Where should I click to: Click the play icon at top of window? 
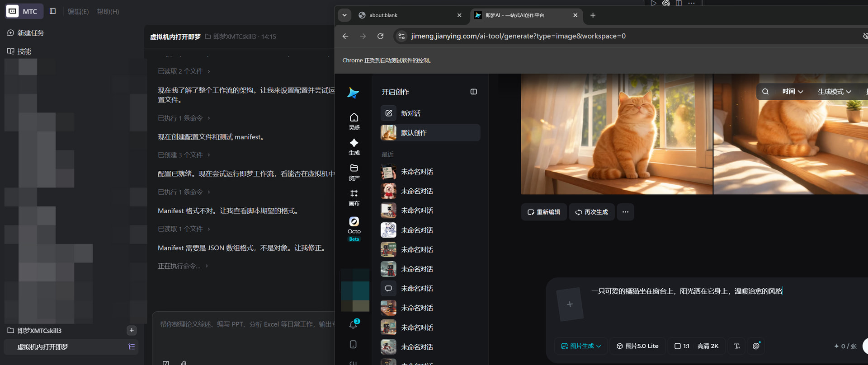point(653,3)
